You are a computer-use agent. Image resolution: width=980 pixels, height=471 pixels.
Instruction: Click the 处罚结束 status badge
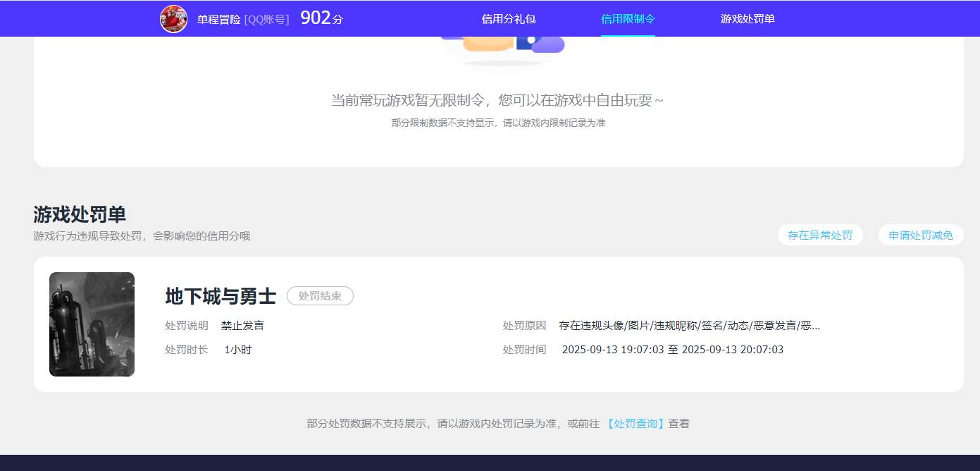320,295
